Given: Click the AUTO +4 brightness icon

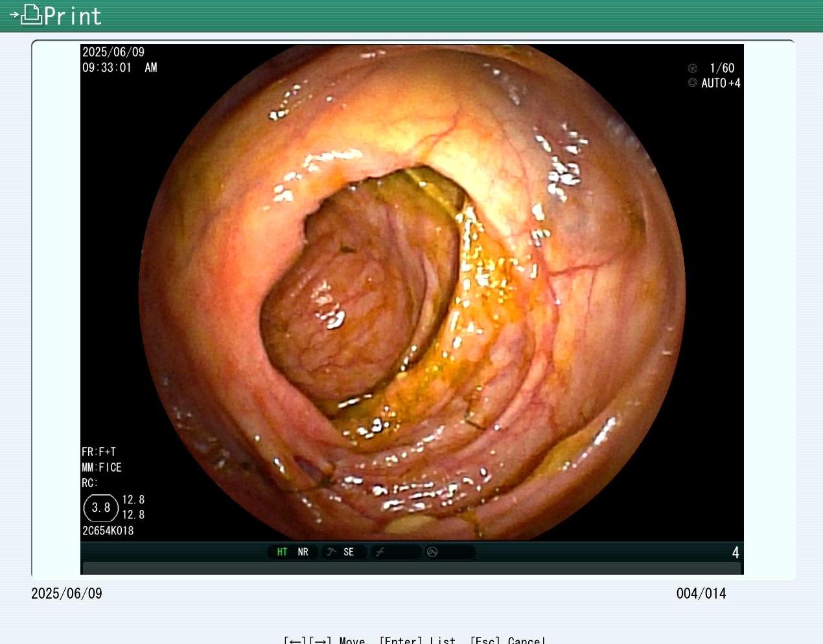Looking at the screenshot, I should coord(692,83).
